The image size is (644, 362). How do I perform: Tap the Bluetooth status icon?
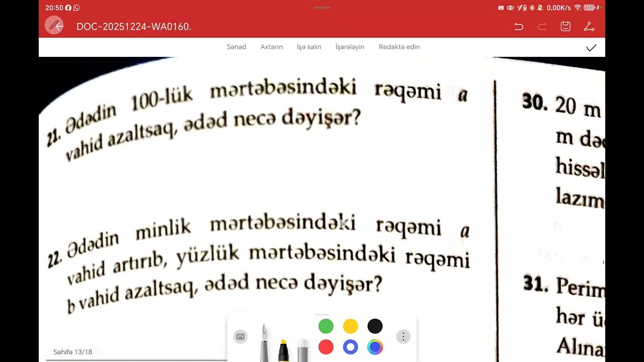click(532, 8)
